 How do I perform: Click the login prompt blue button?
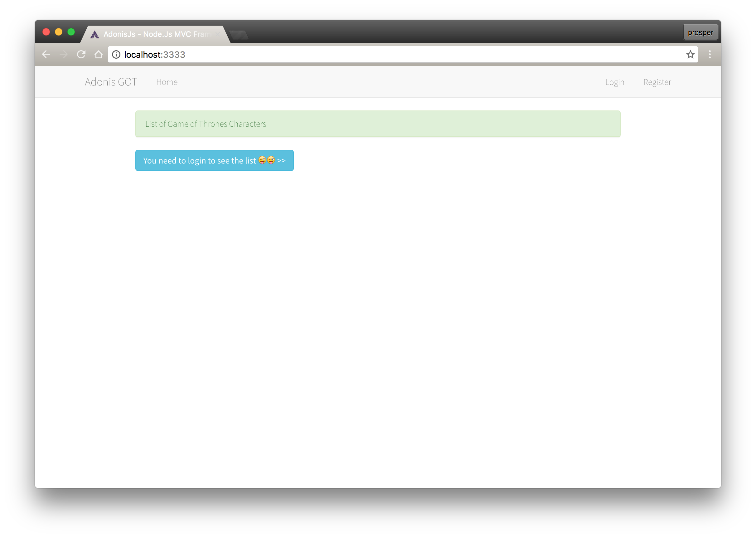click(x=214, y=161)
